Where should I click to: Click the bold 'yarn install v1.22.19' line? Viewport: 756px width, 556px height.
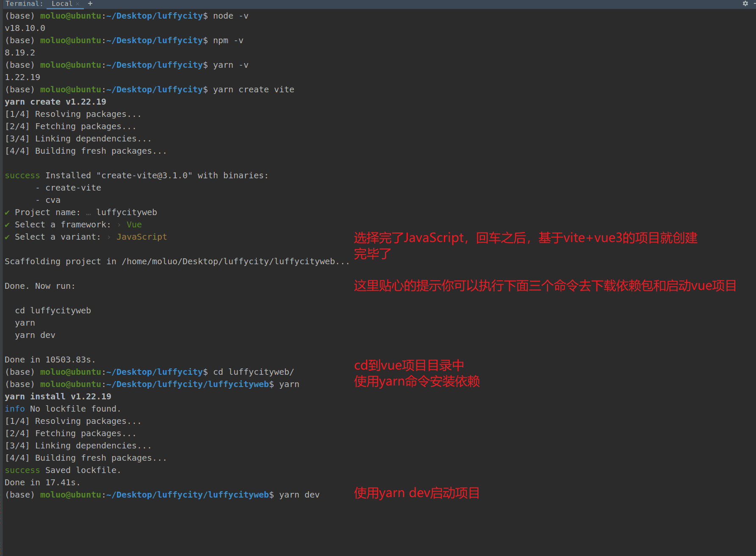click(58, 396)
